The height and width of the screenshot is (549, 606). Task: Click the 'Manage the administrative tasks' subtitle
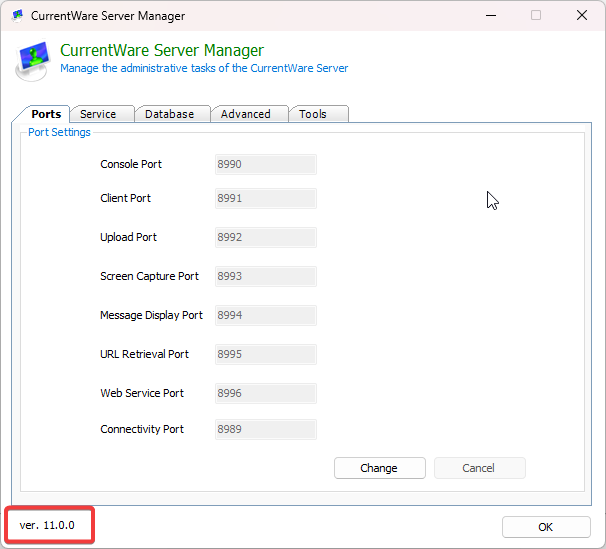[x=204, y=68]
